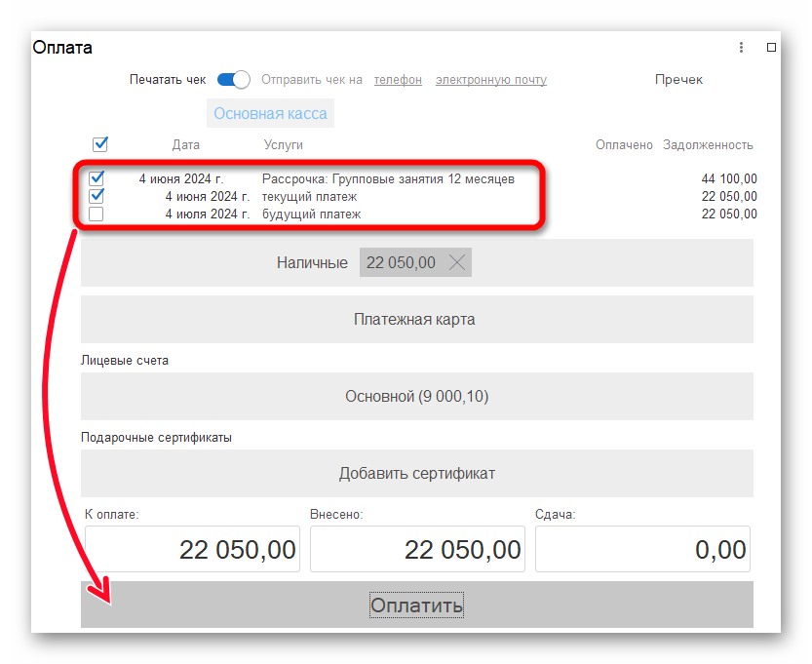Select the текущий платеж row text
This screenshot has height=664, width=812.
coord(309,197)
